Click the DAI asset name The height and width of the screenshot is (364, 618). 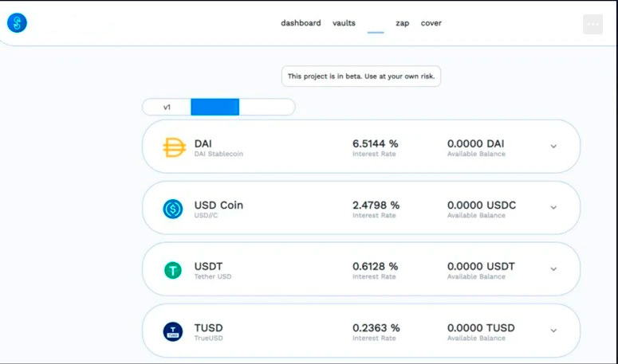tap(203, 143)
